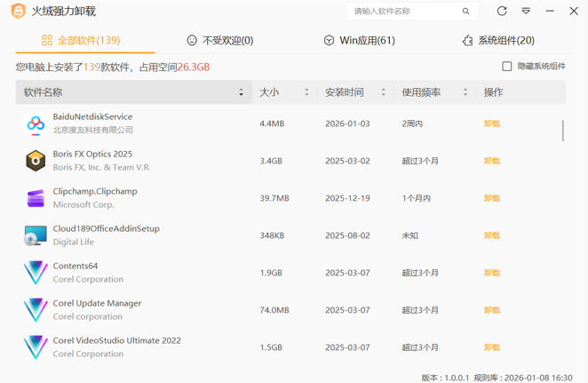The height and width of the screenshot is (383, 588).
Task: Click the Clipchamp app icon
Action: pyautogui.click(x=36, y=198)
